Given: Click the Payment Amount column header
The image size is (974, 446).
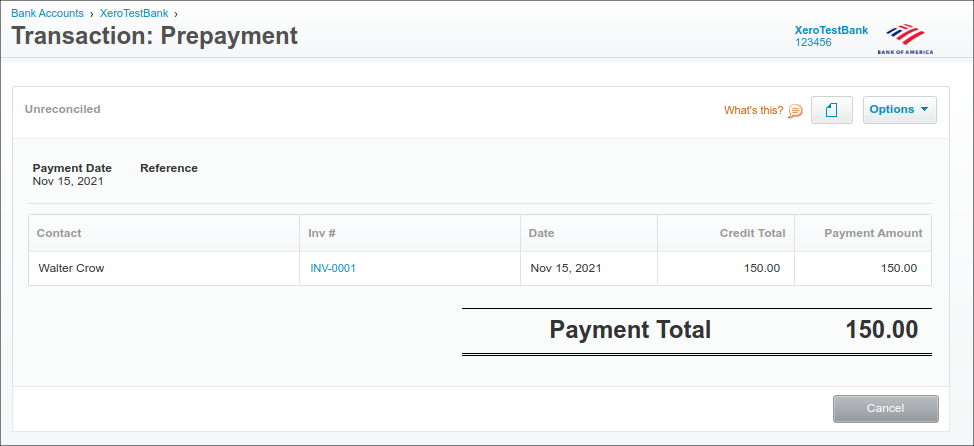Looking at the screenshot, I should click(872, 233).
